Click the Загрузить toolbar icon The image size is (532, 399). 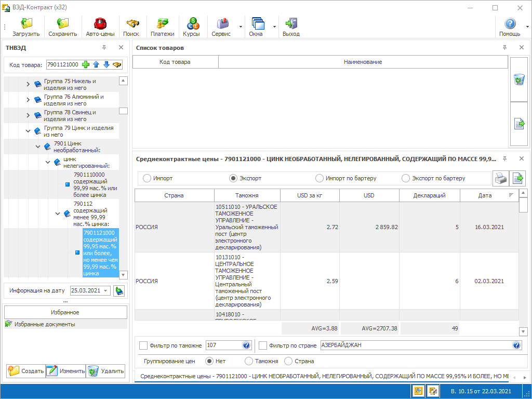[x=26, y=23]
